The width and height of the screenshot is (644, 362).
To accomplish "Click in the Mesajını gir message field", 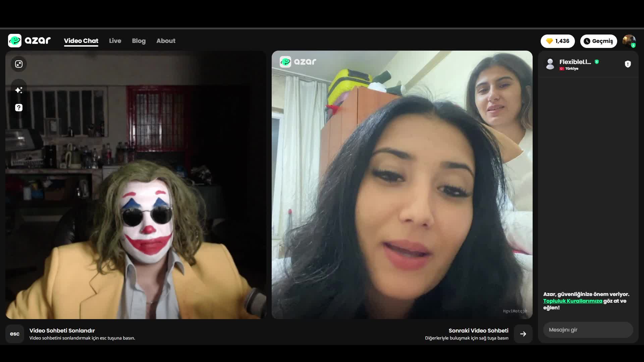I will pos(588,330).
